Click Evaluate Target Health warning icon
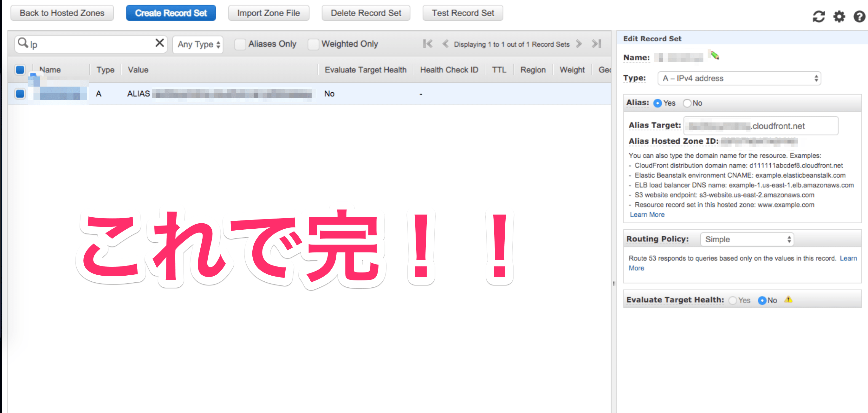Image resolution: width=868 pixels, height=413 pixels. 788,299
